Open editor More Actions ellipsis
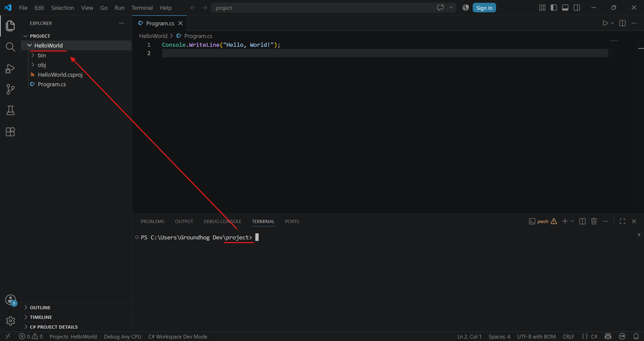 (x=634, y=23)
